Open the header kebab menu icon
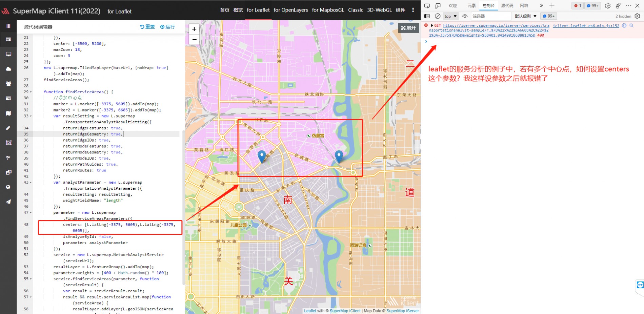 click(413, 10)
